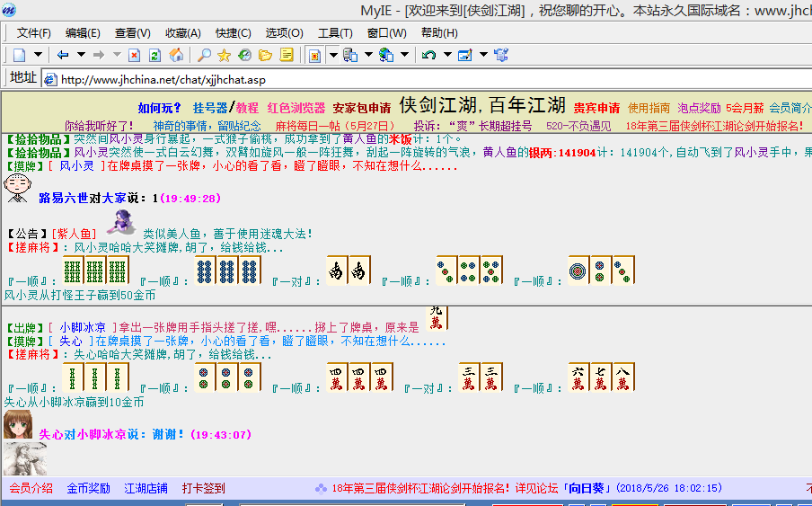The image size is (812, 506).
Task: Open 江湖店铺 in bottom bar
Action: pos(146,488)
